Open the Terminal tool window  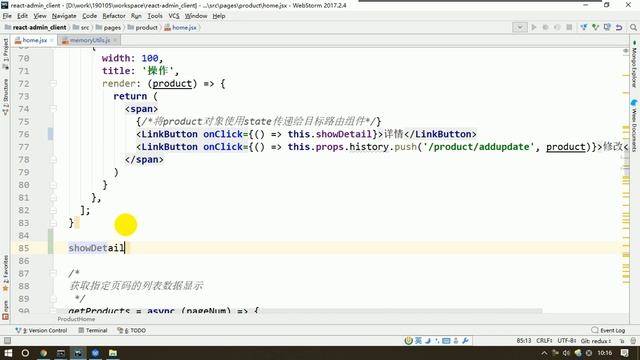pos(93,330)
